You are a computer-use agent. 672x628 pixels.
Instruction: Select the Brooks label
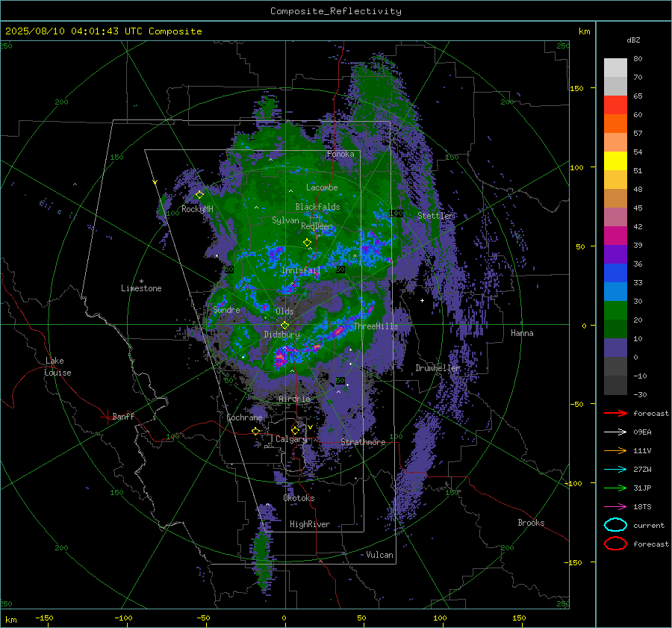point(531,523)
